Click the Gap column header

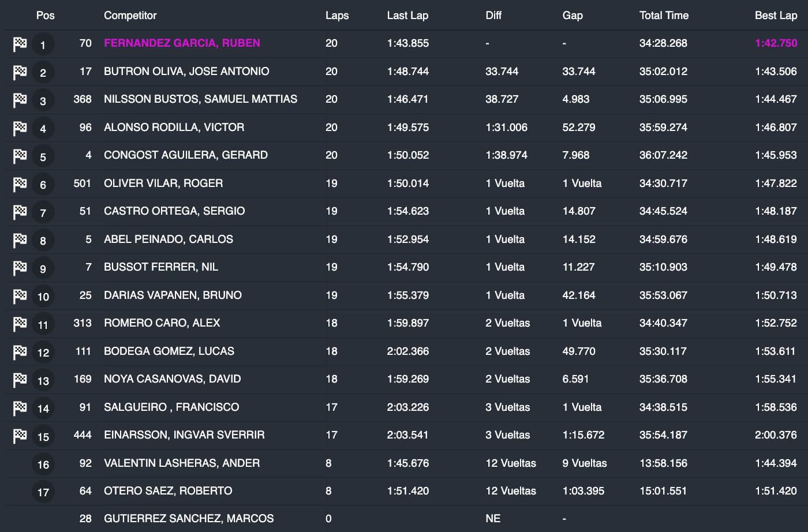pyautogui.click(x=573, y=16)
